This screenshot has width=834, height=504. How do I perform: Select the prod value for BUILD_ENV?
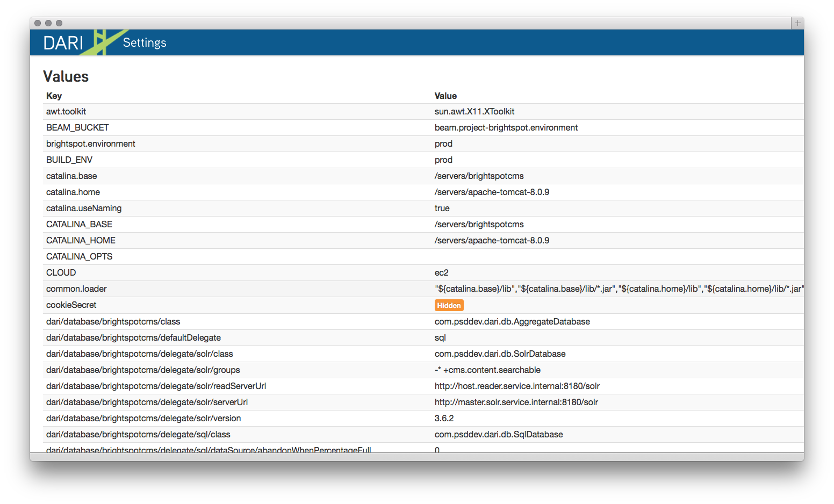(x=443, y=160)
